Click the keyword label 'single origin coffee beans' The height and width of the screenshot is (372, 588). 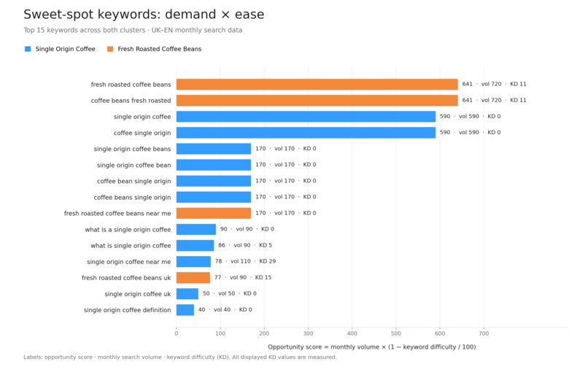(x=132, y=150)
